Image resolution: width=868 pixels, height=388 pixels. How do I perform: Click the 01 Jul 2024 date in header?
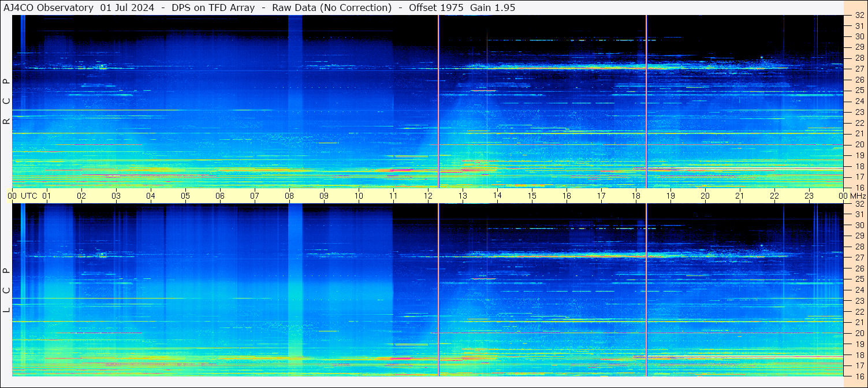127,8
